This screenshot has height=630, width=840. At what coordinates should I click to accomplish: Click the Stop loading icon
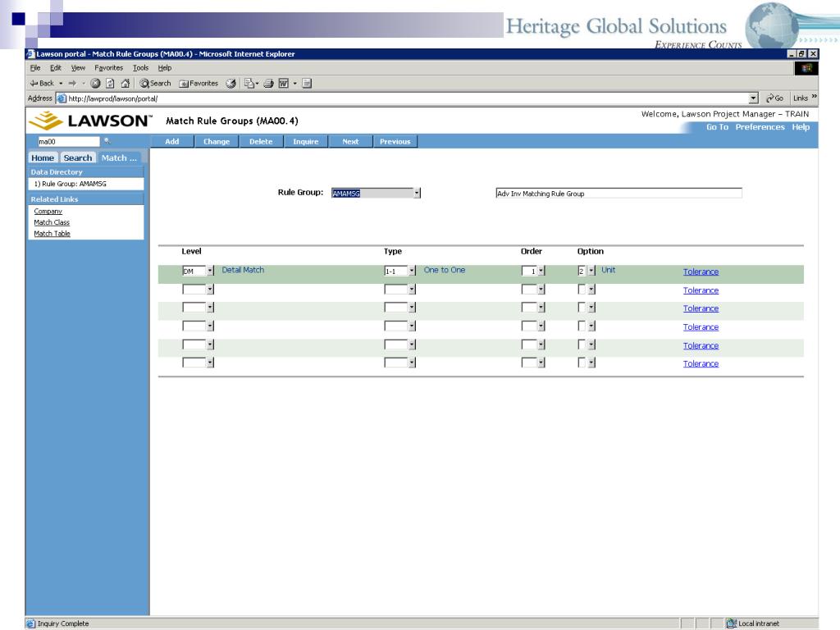coord(95,83)
